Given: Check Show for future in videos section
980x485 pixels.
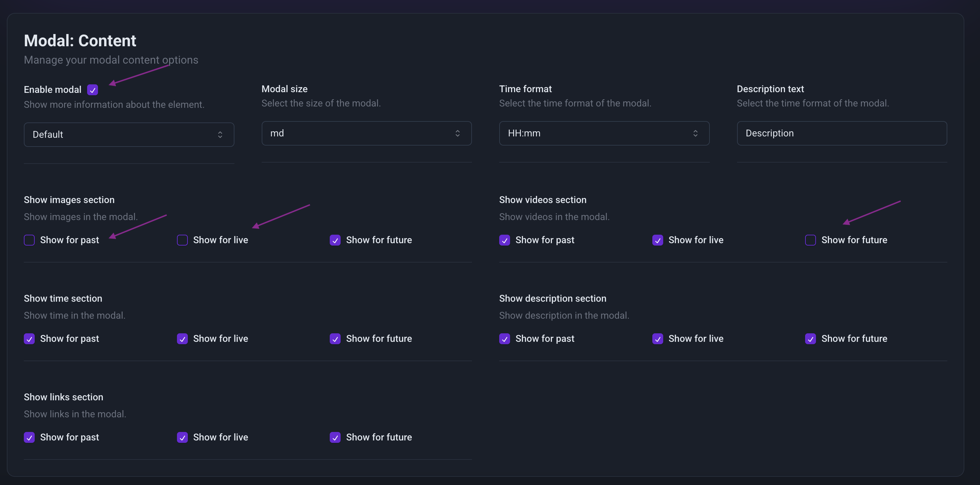Looking at the screenshot, I should [x=810, y=240].
